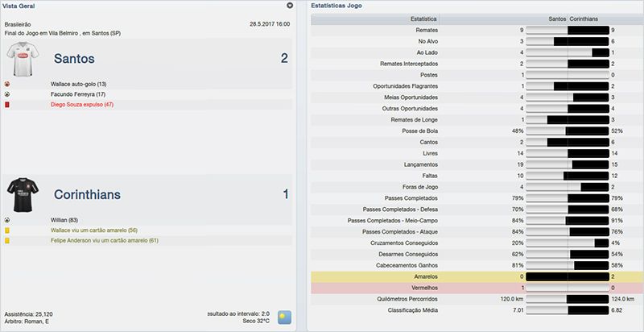Click goal ball icon beside Wallace auto-golo
The image size is (644, 332).
7,84
